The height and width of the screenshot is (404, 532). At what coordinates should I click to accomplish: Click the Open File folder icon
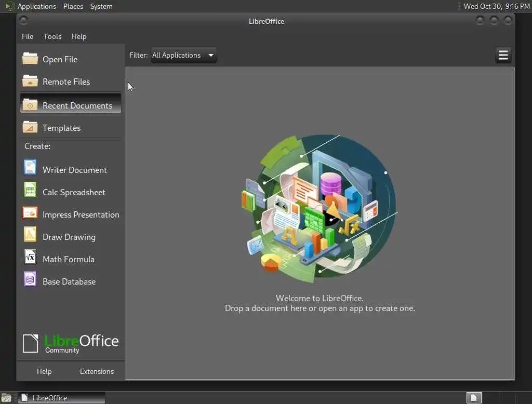30,58
